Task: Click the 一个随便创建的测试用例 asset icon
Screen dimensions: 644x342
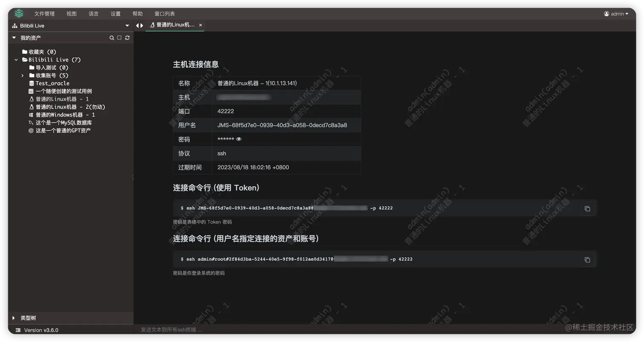Action: click(31, 91)
